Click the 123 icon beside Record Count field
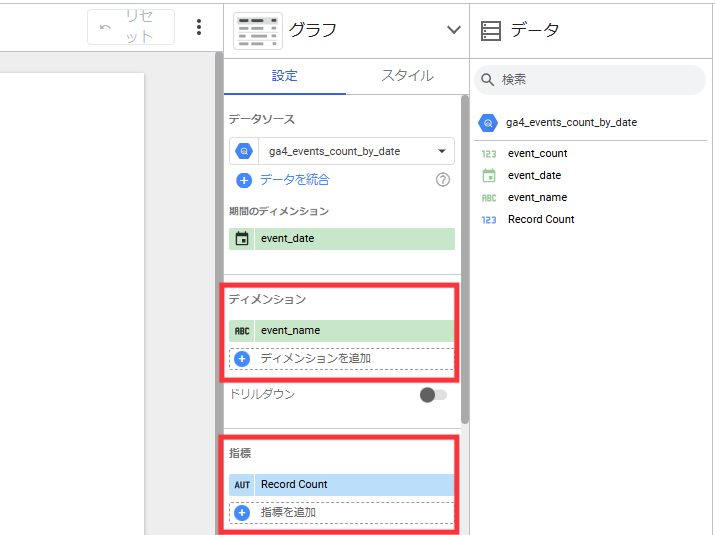Viewport: 715px width, 535px height. [488, 219]
